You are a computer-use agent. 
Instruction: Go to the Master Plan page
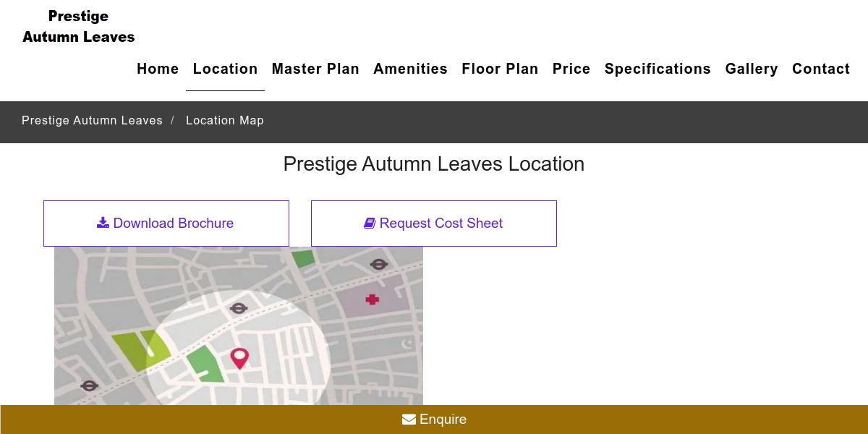point(315,69)
